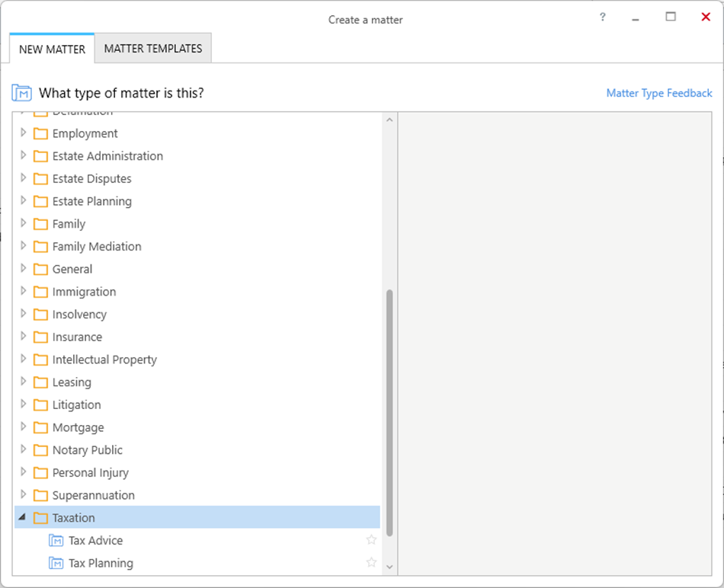Expand the Estate Planning category arrow
The image size is (724, 588).
pos(23,201)
